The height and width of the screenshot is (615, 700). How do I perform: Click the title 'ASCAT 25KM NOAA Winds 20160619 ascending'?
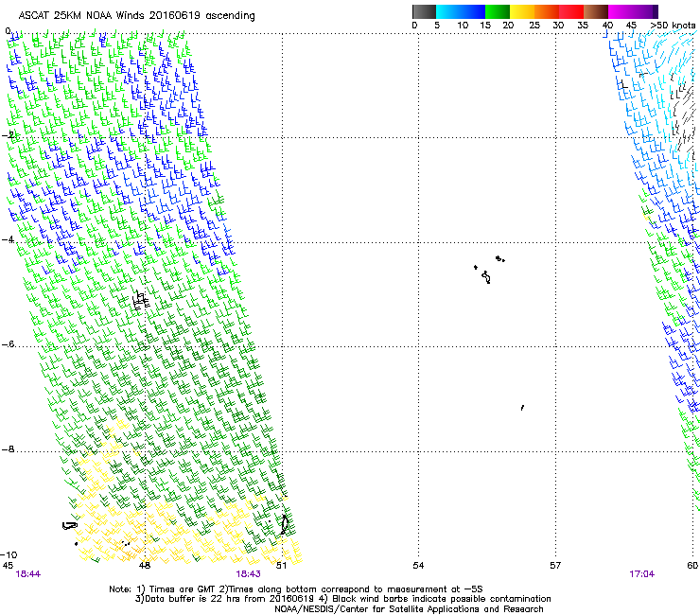(x=136, y=16)
